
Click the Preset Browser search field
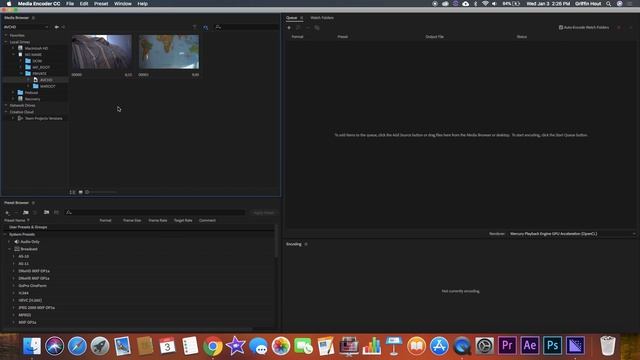(155, 213)
